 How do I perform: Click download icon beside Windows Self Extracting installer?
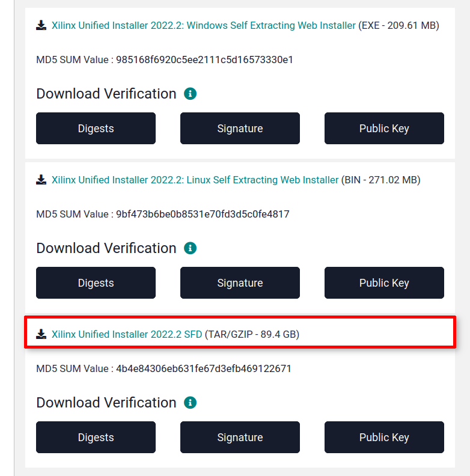41,25
